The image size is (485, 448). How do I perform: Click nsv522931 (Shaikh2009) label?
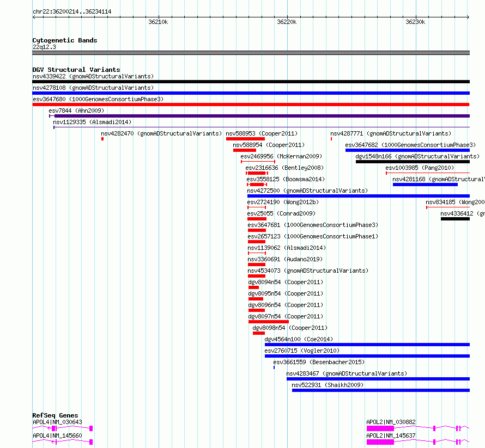328,385
